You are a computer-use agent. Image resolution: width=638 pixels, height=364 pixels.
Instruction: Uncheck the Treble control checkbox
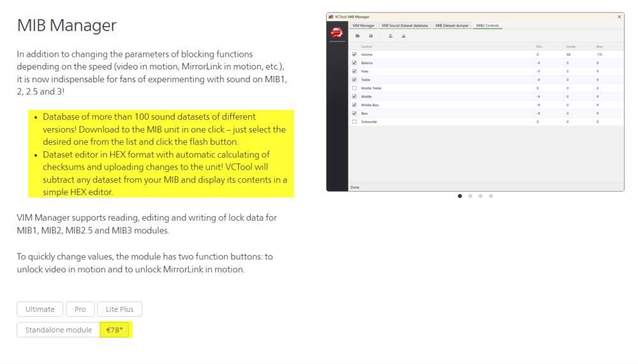[x=354, y=80]
